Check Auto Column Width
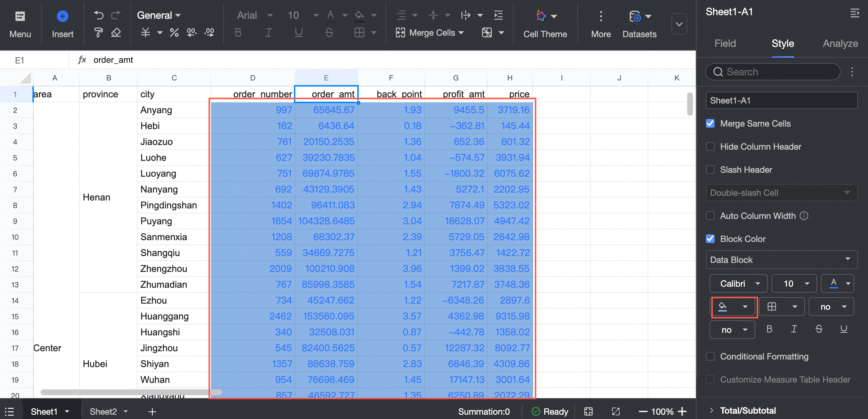Image resolution: width=868 pixels, height=419 pixels. click(x=710, y=216)
